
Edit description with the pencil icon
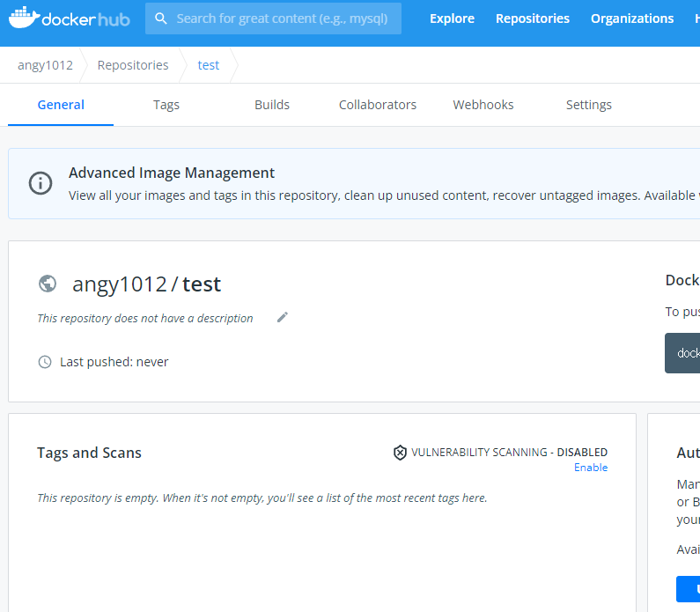click(x=283, y=317)
